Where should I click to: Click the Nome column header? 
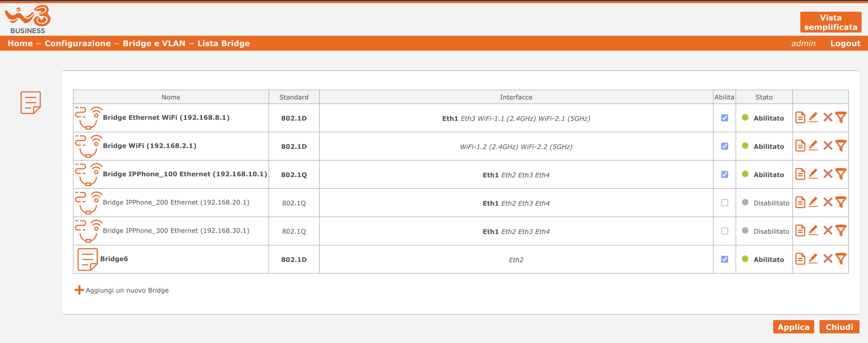click(171, 97)
